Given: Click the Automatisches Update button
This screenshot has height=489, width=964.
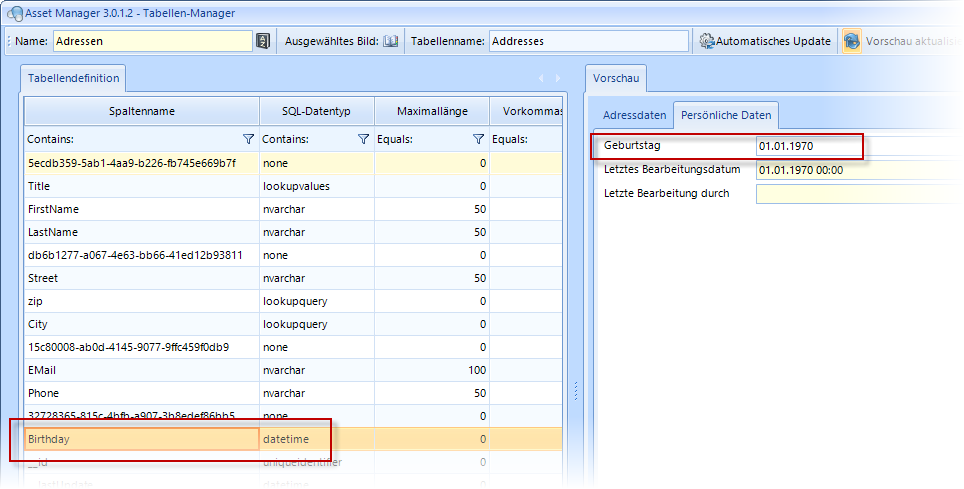Looking at the screenshot, I should point(765,41).
